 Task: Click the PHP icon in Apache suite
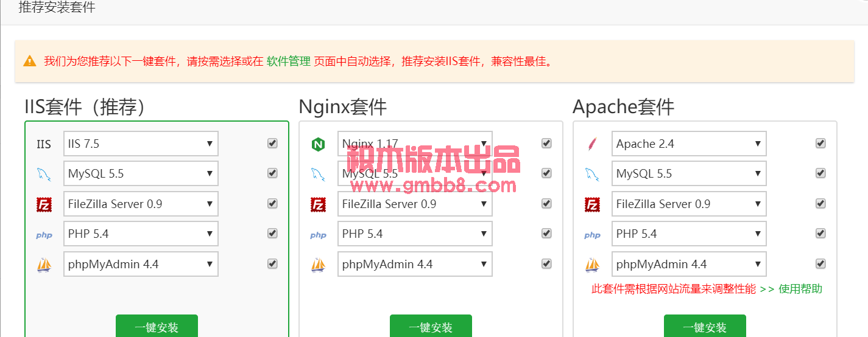[x=592, y=235]
